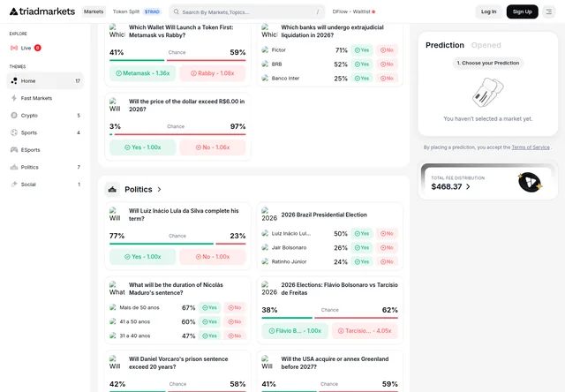Screen dimensions: 565x392
Task: Click the Jair Bolsonaro candidate icon
Action: 265,247
